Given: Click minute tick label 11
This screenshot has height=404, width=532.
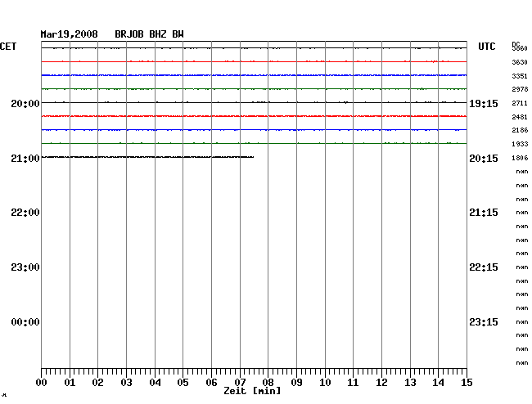Looking at the screenshot, I should click(354, 383).
